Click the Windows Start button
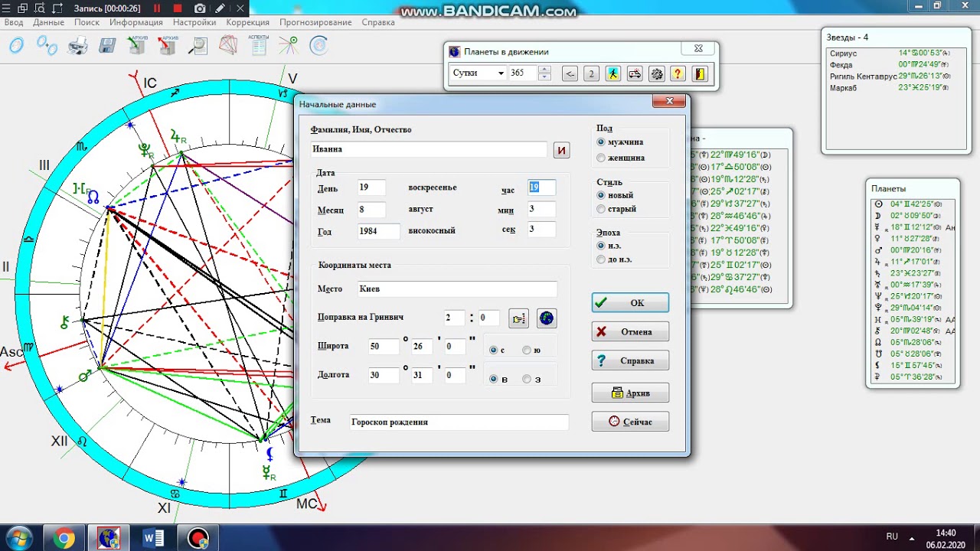Viewport: 980px width, 551px height. [x=18, y=538]
